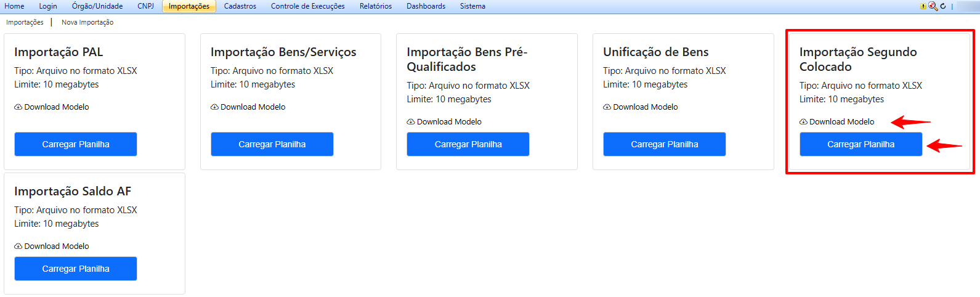
Task: Open the Relatórios menu
Action: point(375,6)
